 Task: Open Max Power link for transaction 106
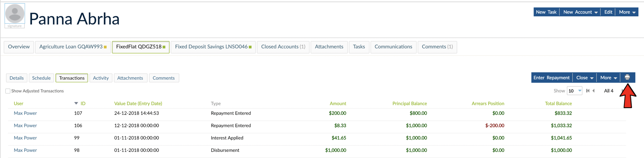pyautogui.click(x=25, y=125)
